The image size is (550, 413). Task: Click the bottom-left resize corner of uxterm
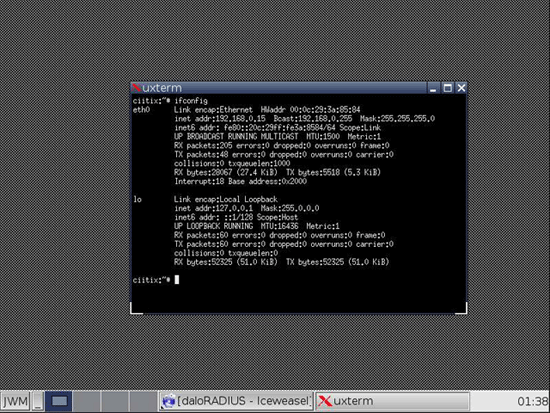(136, 309)
